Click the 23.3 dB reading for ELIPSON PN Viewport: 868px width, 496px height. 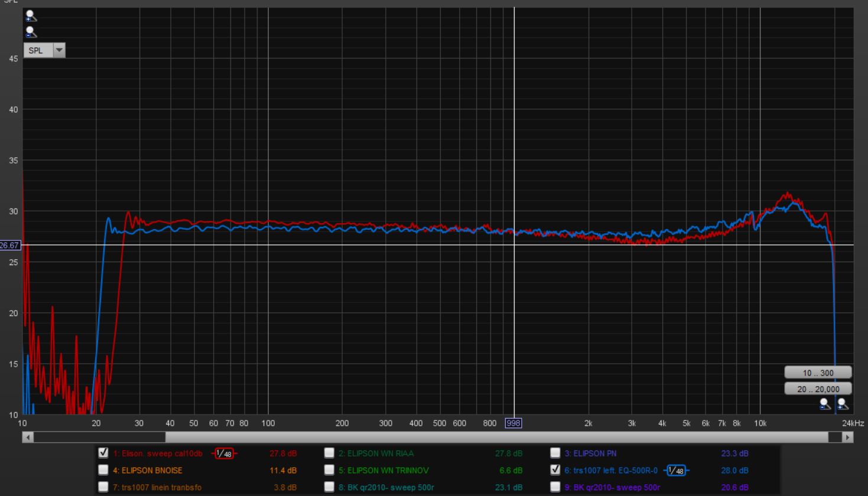pos(734,453)
